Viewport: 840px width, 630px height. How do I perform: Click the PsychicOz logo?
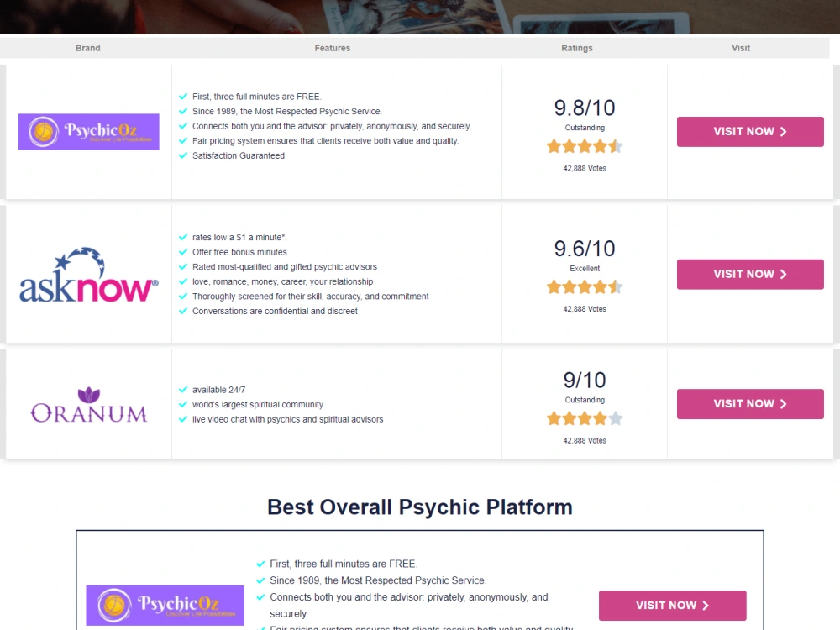88,131
